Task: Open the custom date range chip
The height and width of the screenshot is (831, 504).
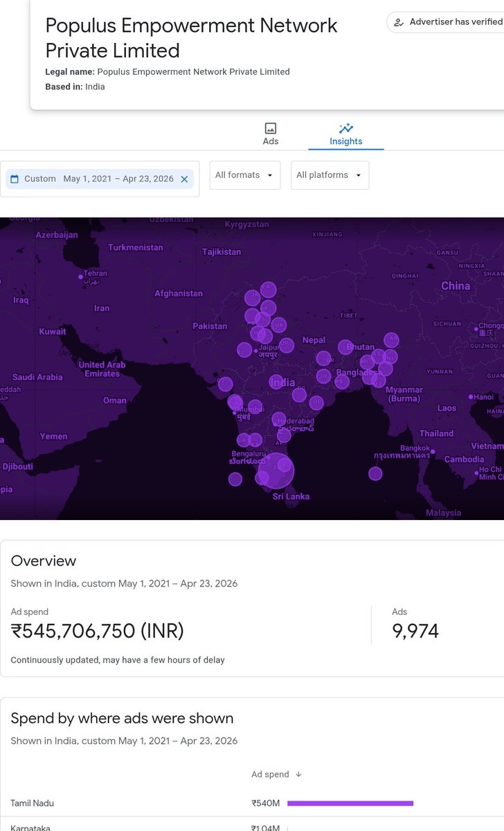Action: click(x=100, y=179)
